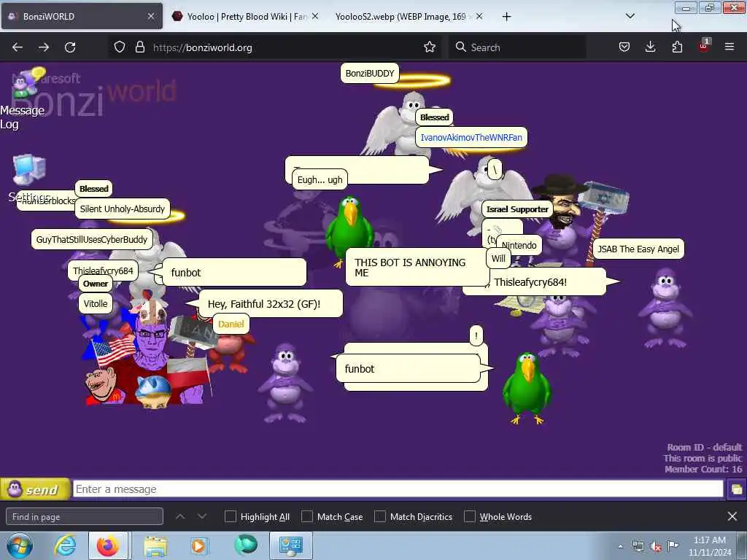
Task: Click the Nintendo name tag
Action: (x=519, y=245)
